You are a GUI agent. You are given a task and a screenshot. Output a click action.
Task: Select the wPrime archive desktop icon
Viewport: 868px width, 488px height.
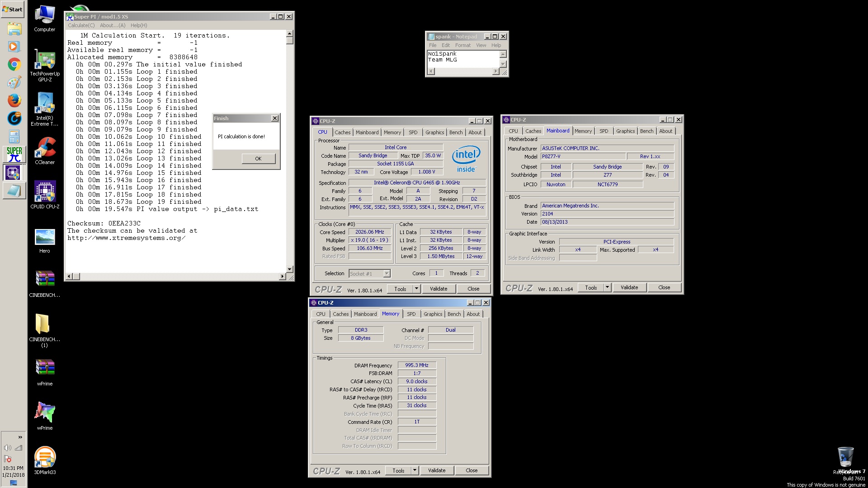[45, 372]
